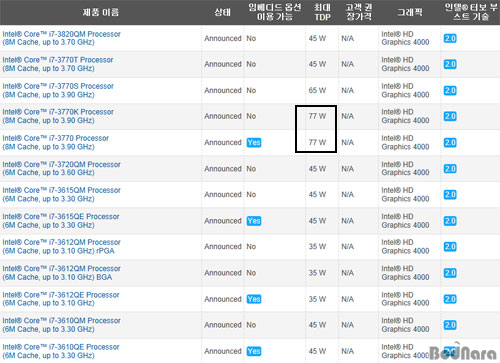Image resolution: width=500 pixels, height=363 pixels.
Task: Open the Intel Core i7-3720QM Processor link
Action: (61, 168)
